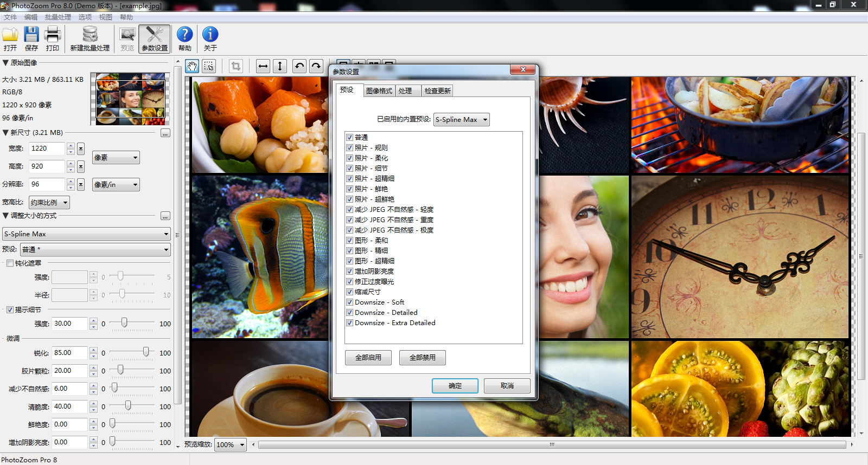868x465 pixels.
Task: Enable the 钝化遮罩 (Unsharp Mask) checkbox
Action: pyautogui.click(x=10, y=263)
